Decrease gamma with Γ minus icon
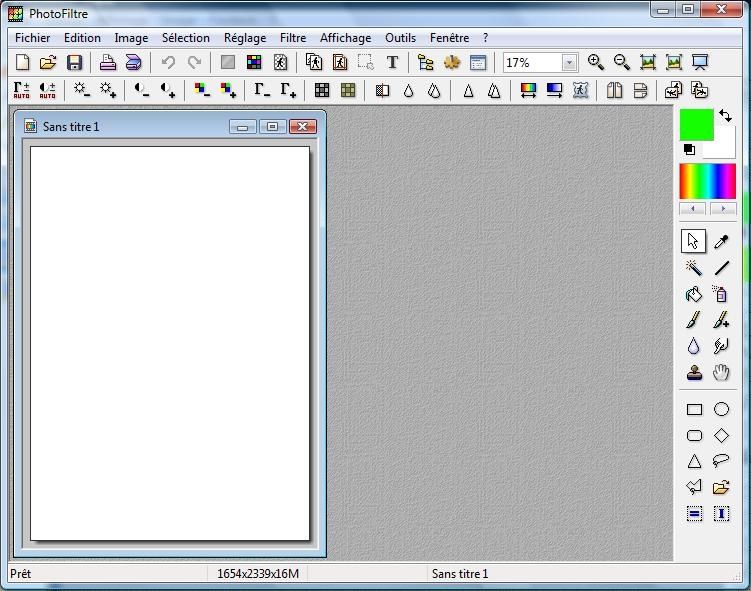 tap(262, 90)
